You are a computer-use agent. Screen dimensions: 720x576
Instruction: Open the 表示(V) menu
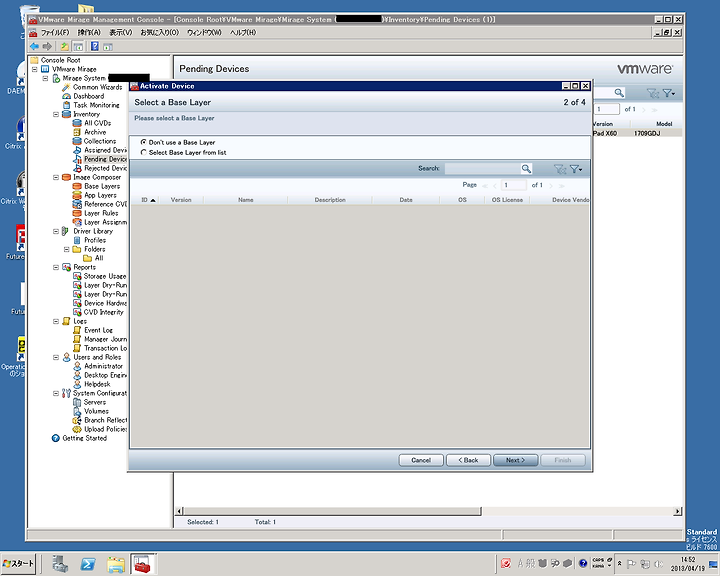[120, 33]
